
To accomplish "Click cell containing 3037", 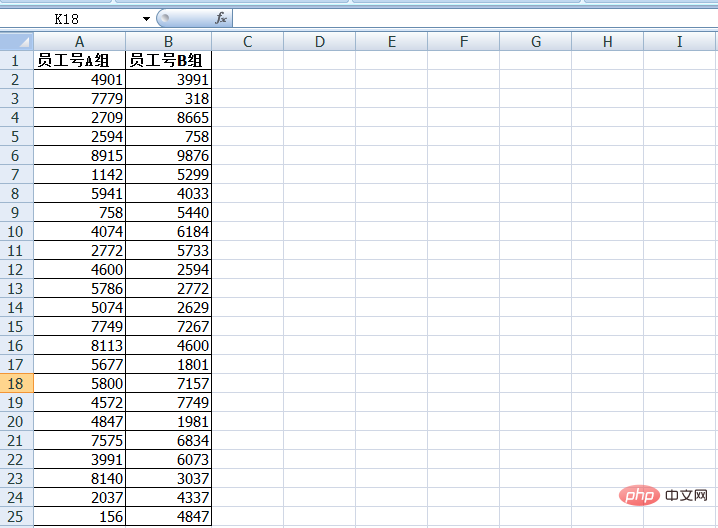I will [x=169, y=479].
